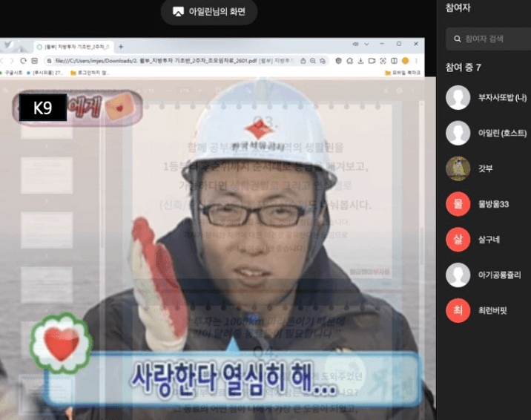Select participant 부자사또밥 (나)

(488, 97)
